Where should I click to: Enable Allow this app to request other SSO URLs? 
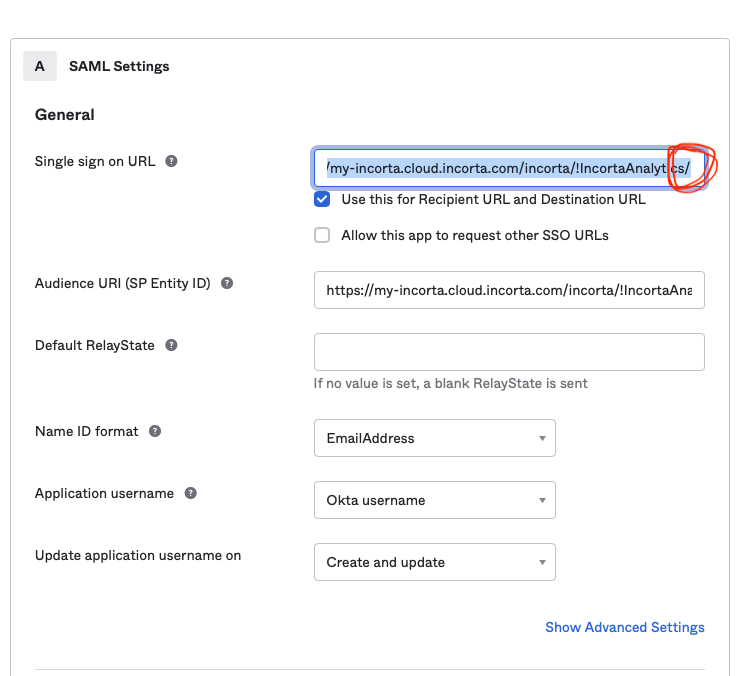(x=322, y=235)
